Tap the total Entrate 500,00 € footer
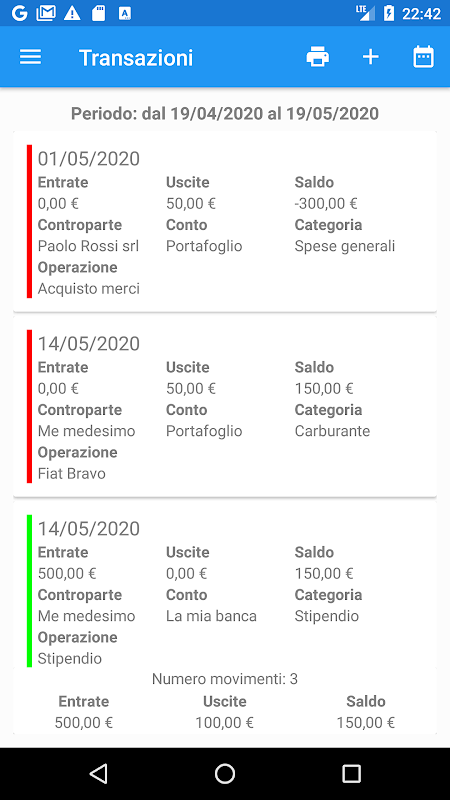The width and height of the screenshot is (450, 800). click(84, 712)
